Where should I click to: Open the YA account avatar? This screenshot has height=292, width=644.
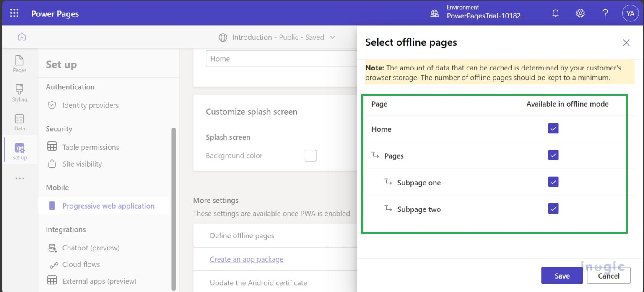(630, 13)
